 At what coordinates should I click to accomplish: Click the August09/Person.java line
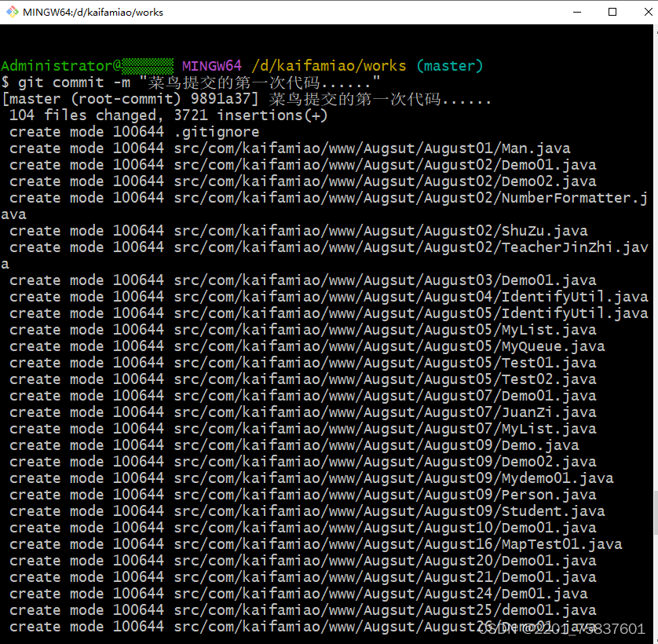[302, 495]
